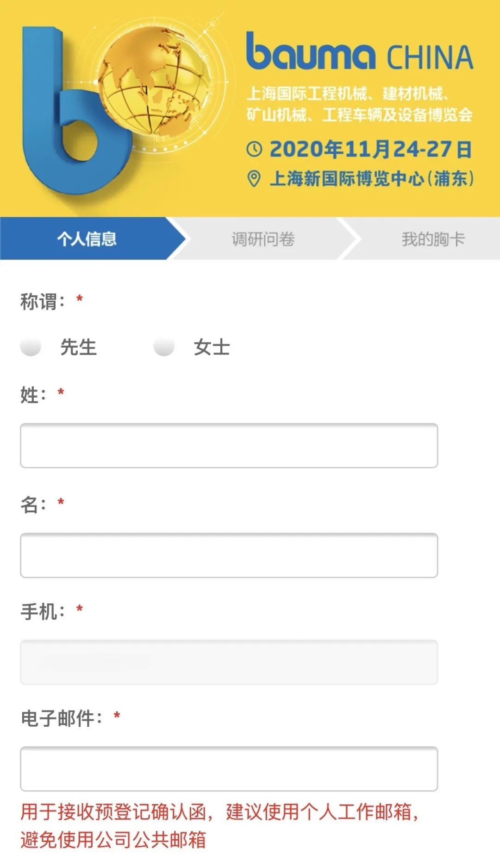Click the 2020年11月24-27日 date text
500x868 pixels.
(370, 149)
